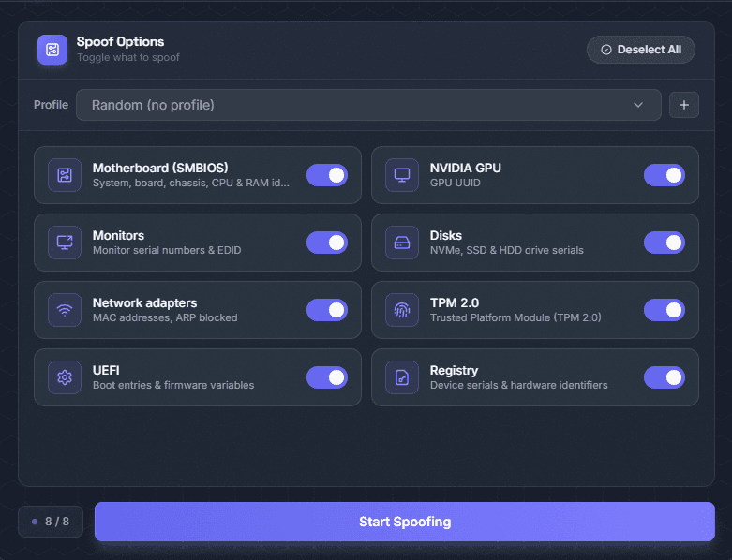Click the "Spoof Options" heading
Screen dimensions: 732x560
click(121, 41)
